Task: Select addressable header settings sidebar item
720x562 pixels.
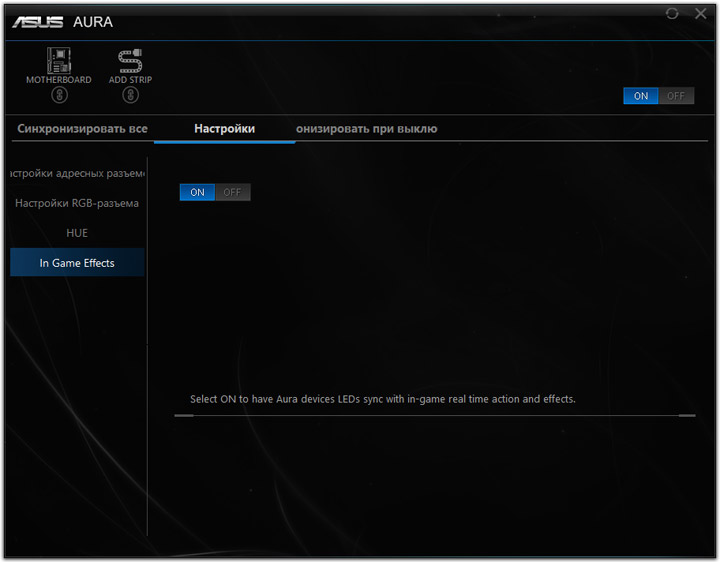Action: [77, 174]
